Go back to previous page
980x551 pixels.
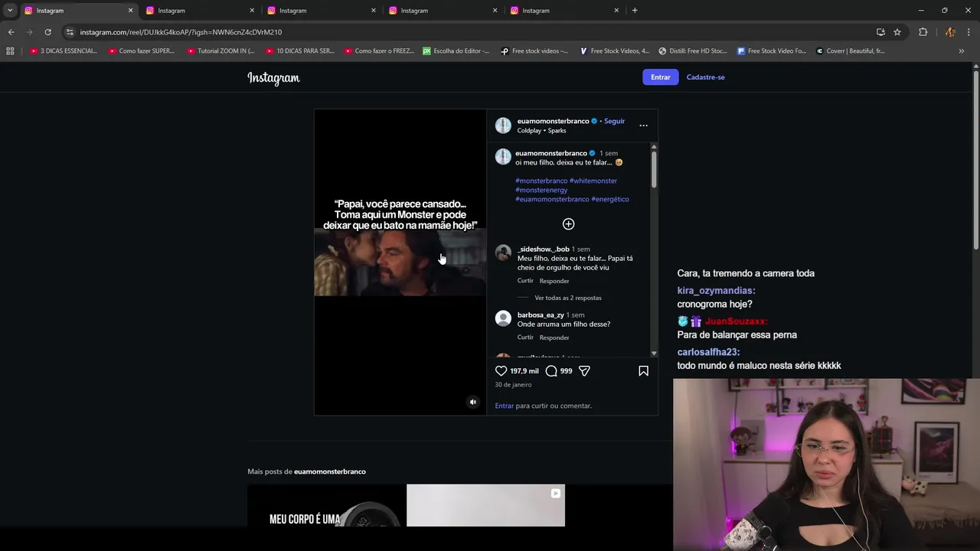[x=11, y=32]
